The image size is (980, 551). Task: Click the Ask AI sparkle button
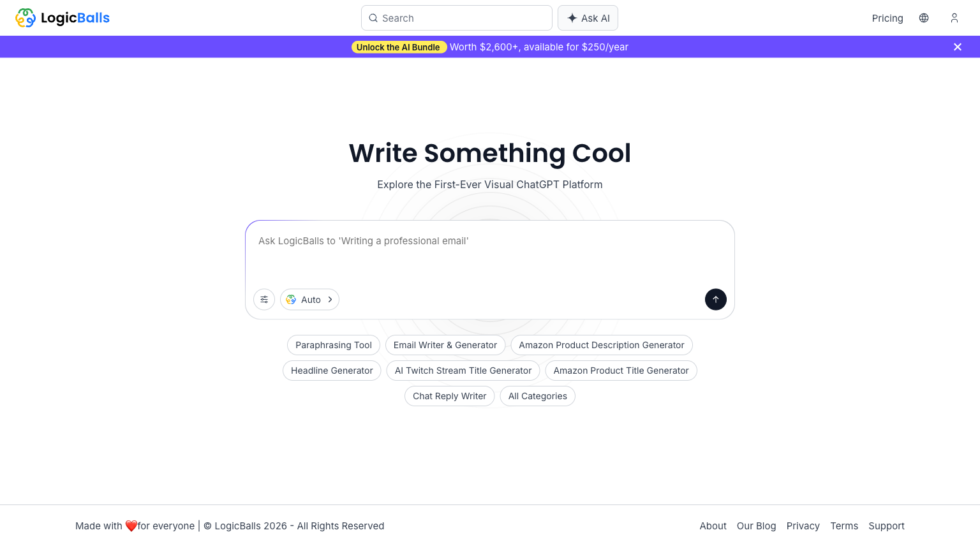588,18
